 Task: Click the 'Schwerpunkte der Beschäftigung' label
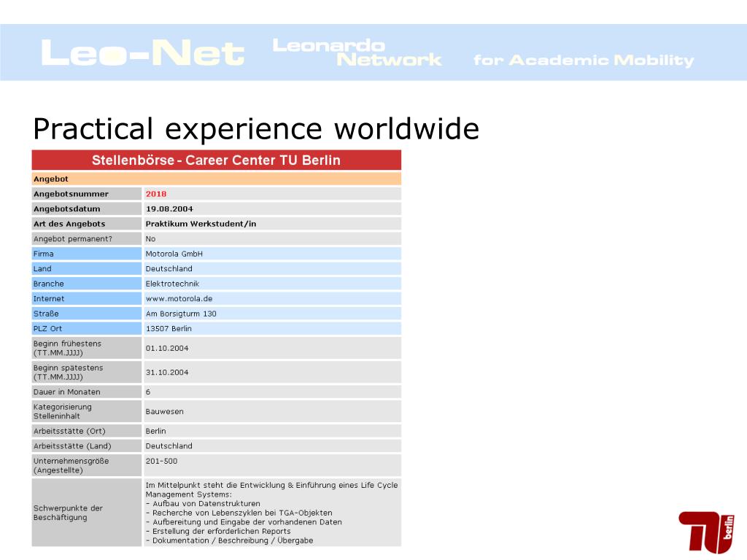tap(68, 513)
